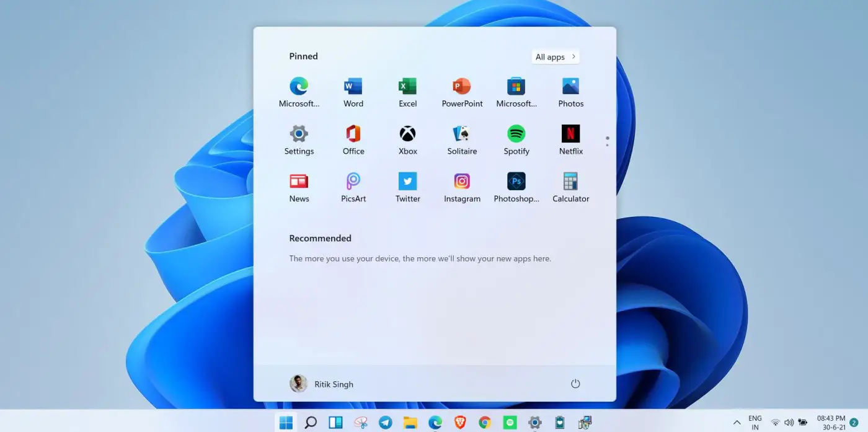868x432 pixels.
Task: Click the Windows Start button on taskbar
Action: click(286, 423)
